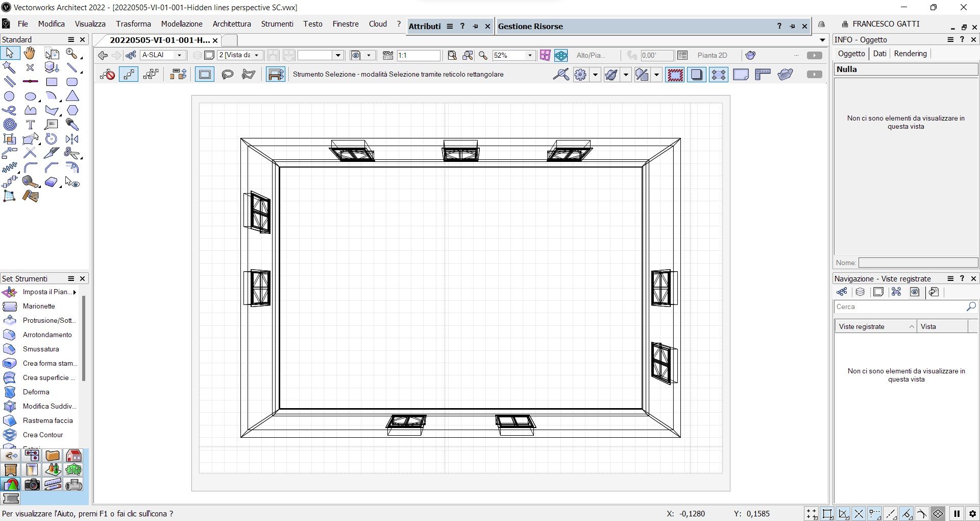Switch to the Rendering tab in INFO panel
980x521 pixels.
[x=910, y=54]
